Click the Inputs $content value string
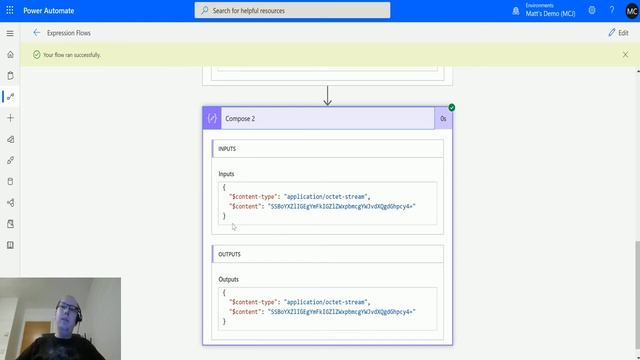The width and height of the screenshot is (640, 360). [341, 207]
